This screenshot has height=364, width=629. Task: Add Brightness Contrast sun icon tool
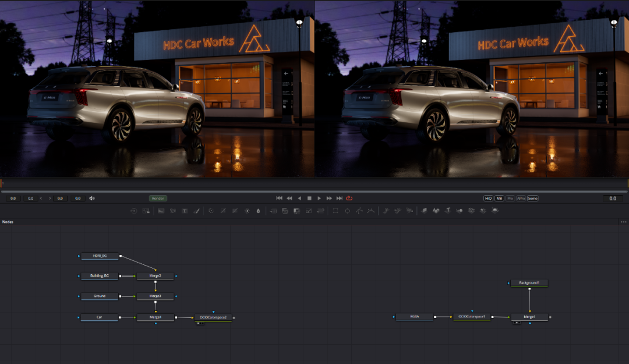point(247,211)
